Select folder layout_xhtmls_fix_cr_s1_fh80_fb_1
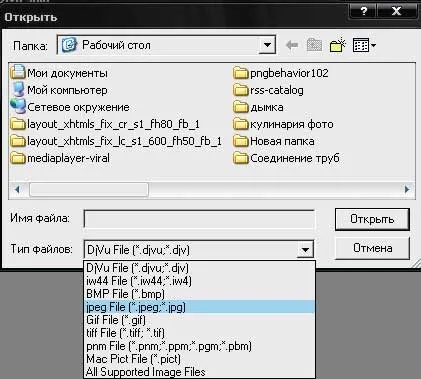 pos(105,124)
